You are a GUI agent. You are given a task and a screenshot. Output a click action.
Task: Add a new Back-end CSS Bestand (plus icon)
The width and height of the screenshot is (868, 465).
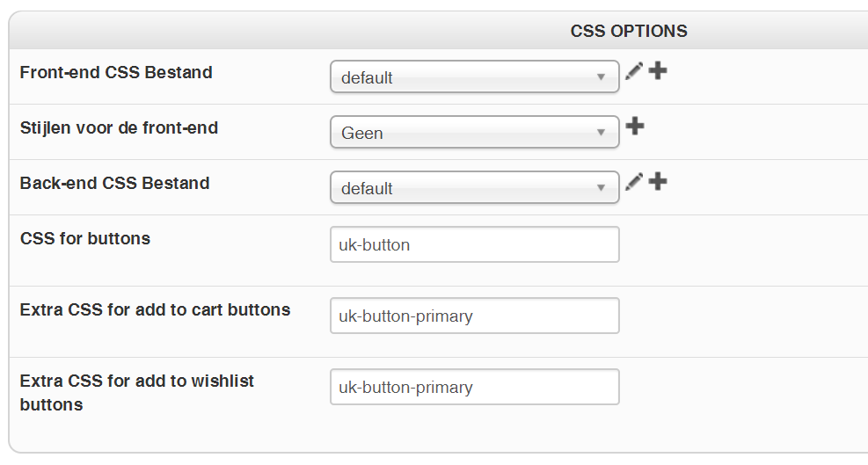[658, 182]
